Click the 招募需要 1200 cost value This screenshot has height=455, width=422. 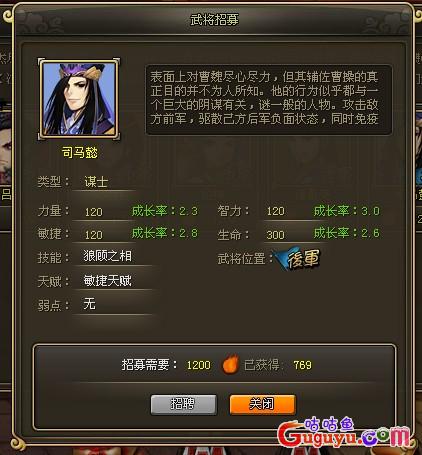[x=198, y=365]
